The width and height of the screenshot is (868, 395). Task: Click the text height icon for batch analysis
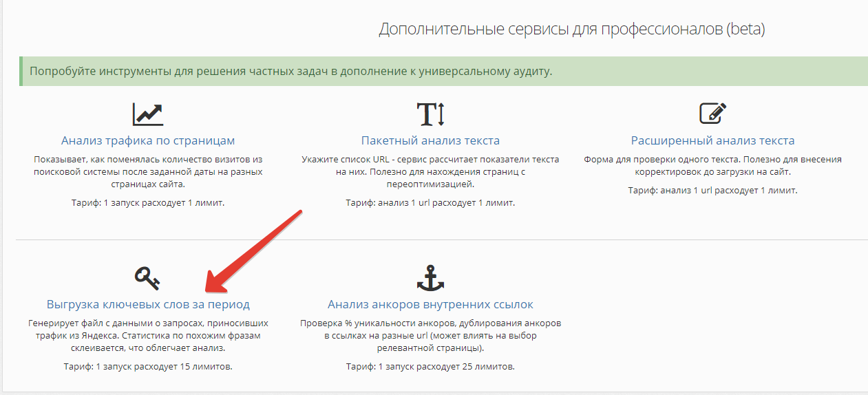click(431, 114)
